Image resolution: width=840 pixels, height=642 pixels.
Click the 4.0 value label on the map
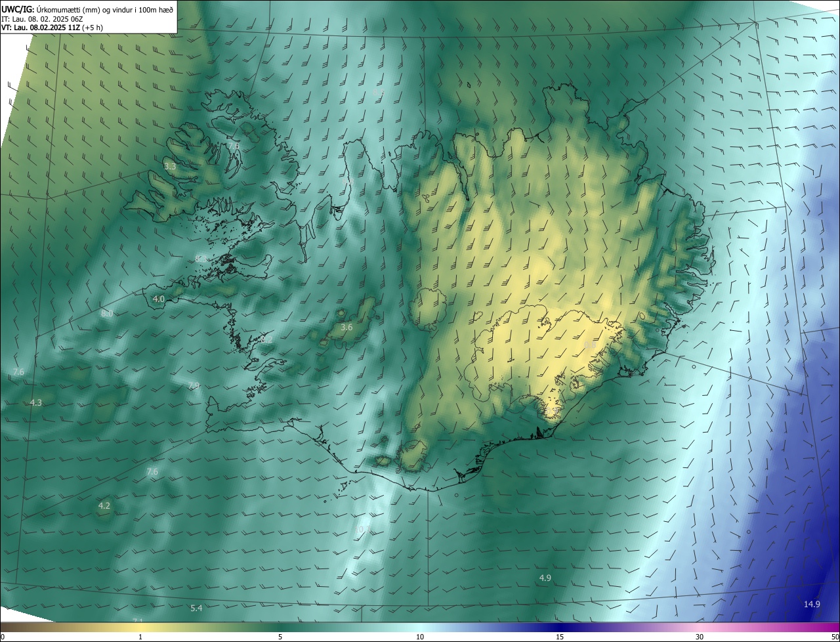(158, 299)
